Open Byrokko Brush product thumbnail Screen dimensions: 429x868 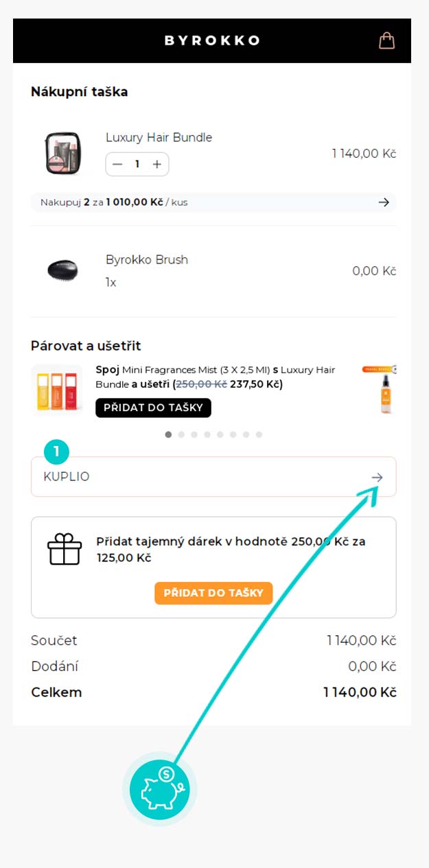coord(62,270)
